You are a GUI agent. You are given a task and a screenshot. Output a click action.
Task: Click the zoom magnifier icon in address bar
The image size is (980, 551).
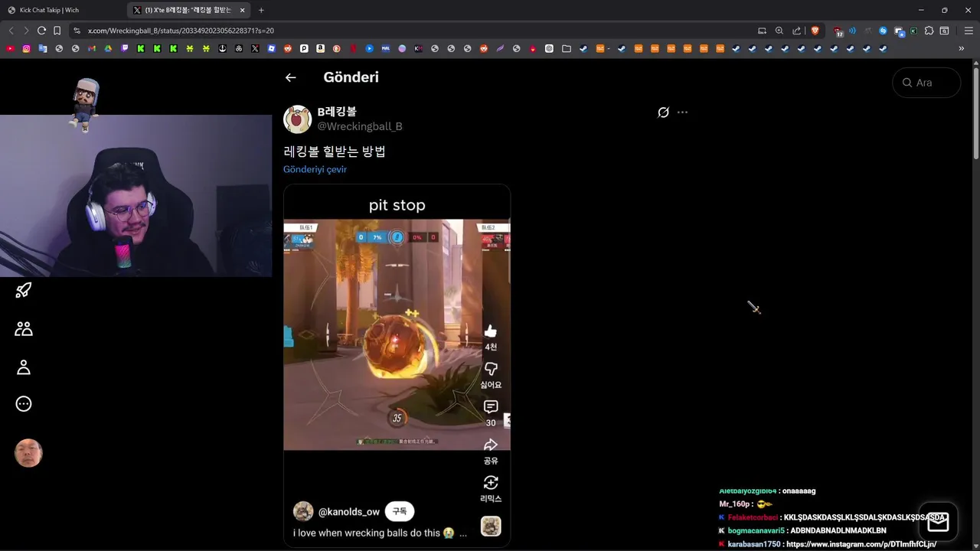pos(779,31)
